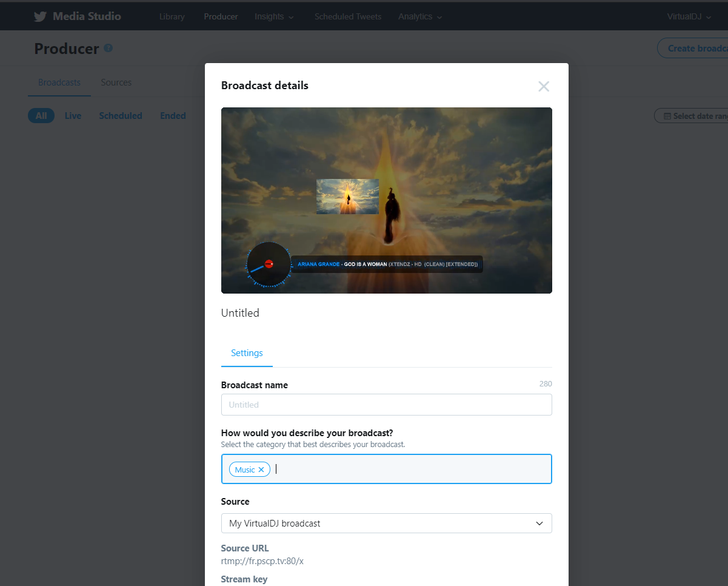The height and width of the screenshot is (586, 728).
Task: Click the Create broadcast button
Action: (693, 48)
